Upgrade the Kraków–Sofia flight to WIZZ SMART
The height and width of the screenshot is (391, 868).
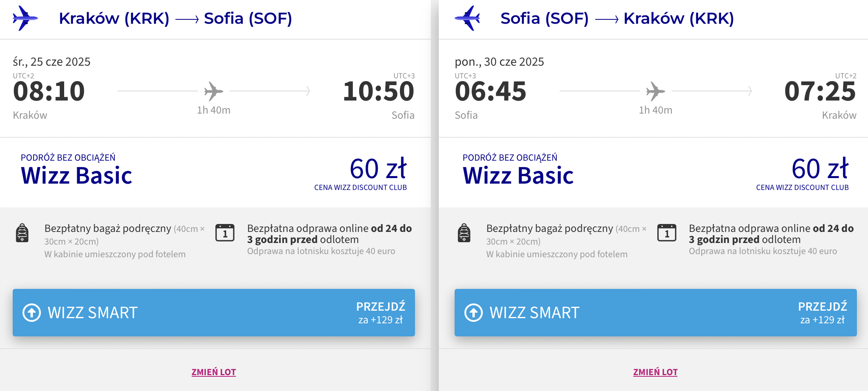(x=214, y=313)
